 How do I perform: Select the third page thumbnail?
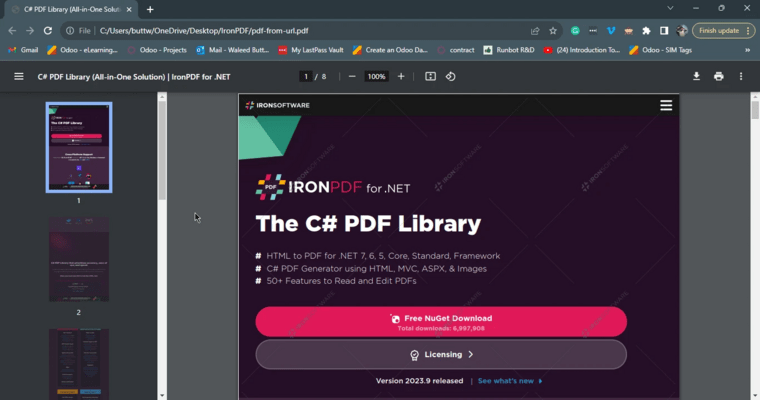pos(79,364)
